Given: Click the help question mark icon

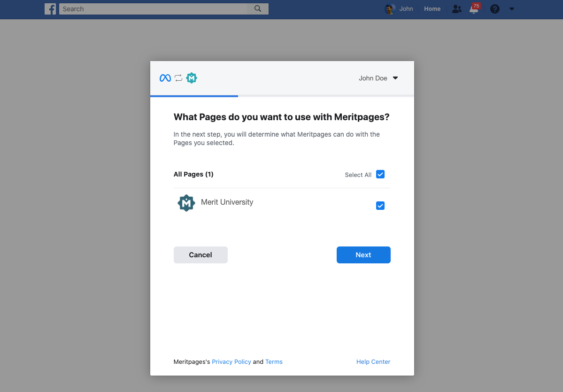Looking at the screenshot, I should coord(495,9).
